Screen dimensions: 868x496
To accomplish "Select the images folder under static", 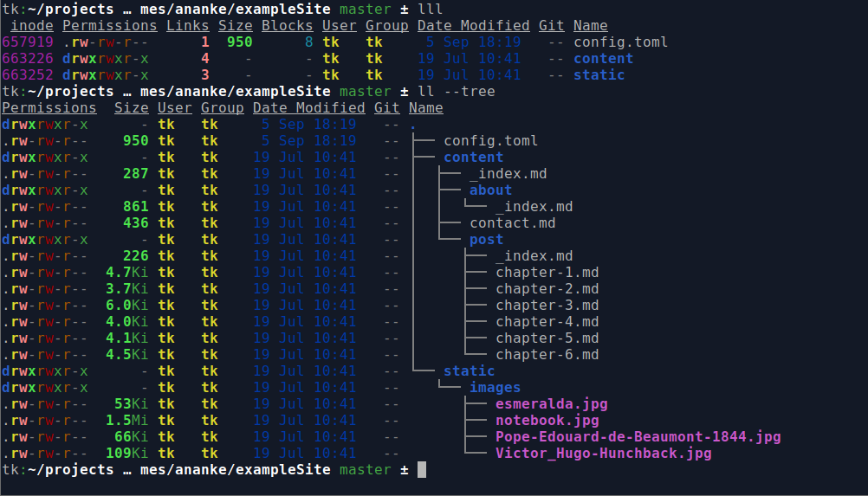I will 495,388.
